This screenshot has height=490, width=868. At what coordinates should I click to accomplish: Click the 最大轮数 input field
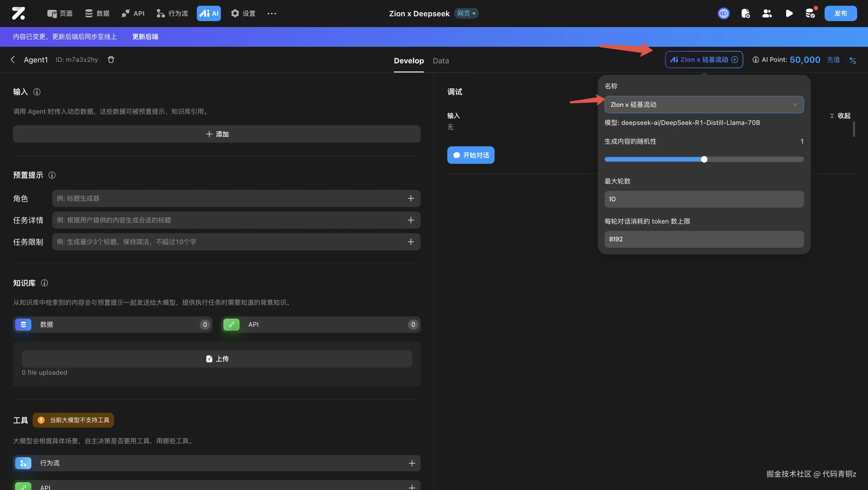pyautogui.click(x=704, y=199)
